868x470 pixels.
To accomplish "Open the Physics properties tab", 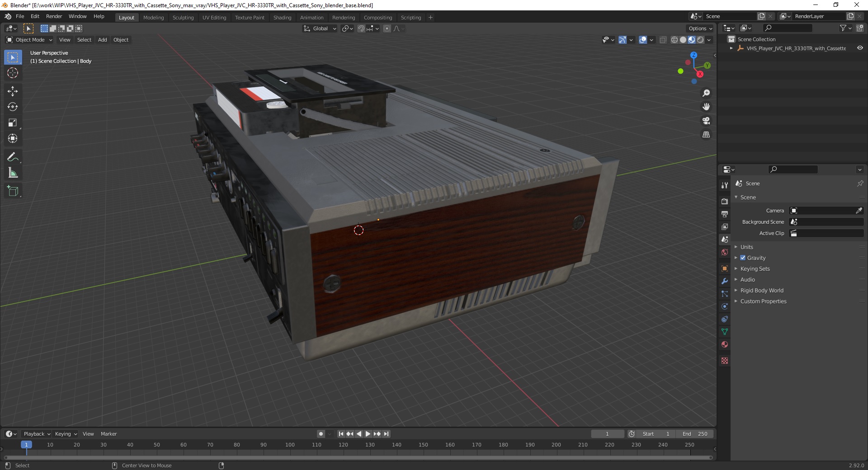I will tap(725, 306).
